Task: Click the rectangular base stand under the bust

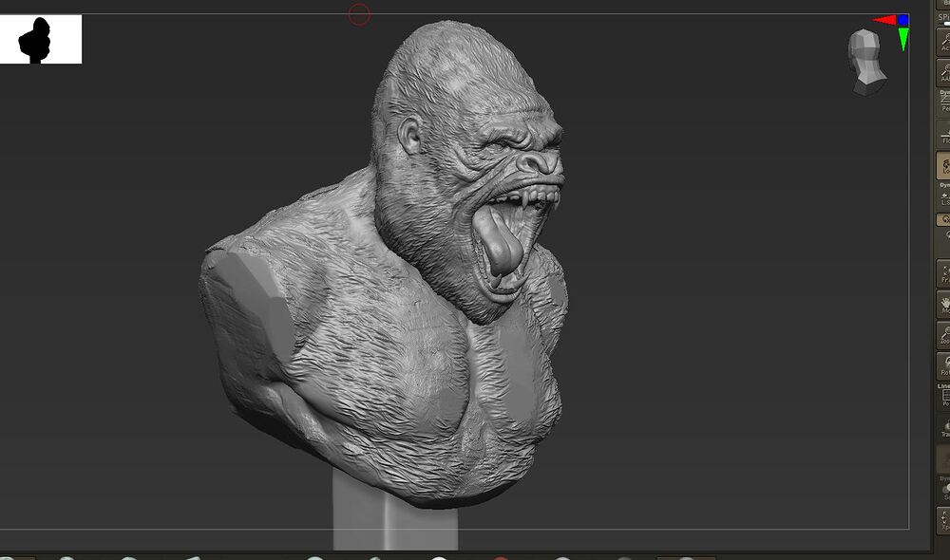Action: pos(395,511)
